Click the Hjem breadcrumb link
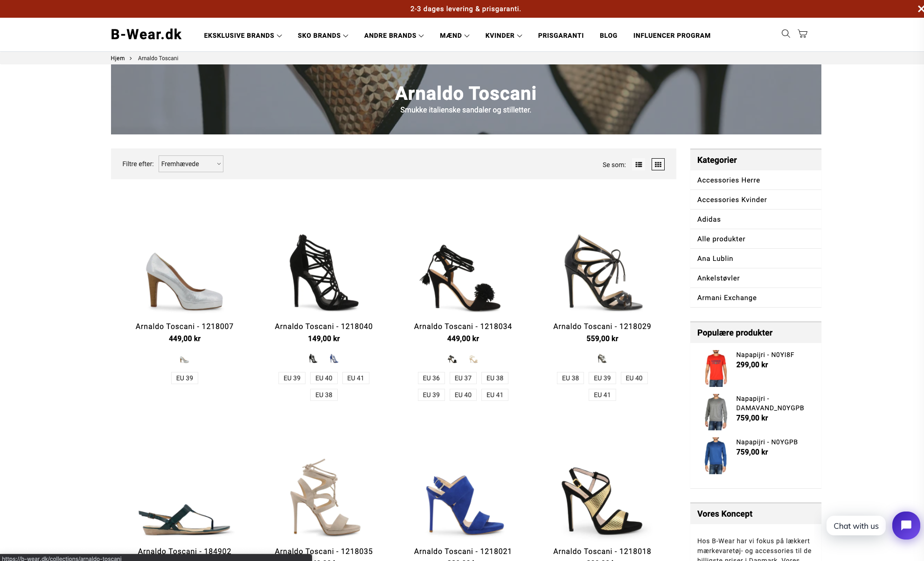This screenshot has height=561, width=924. coord(118,58)
